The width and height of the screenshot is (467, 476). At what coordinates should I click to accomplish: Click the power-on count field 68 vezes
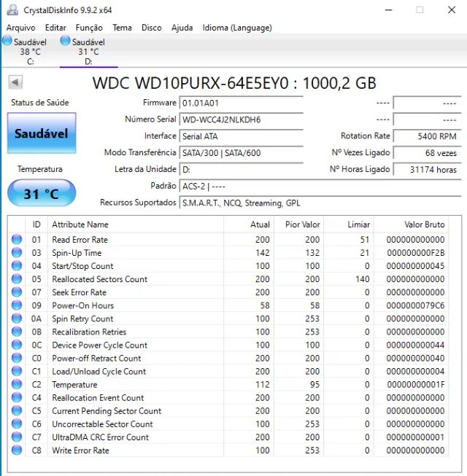pos(427,152)
